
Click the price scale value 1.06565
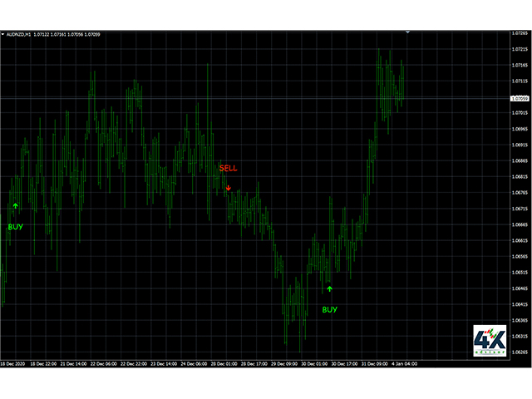tap(520, 257)
